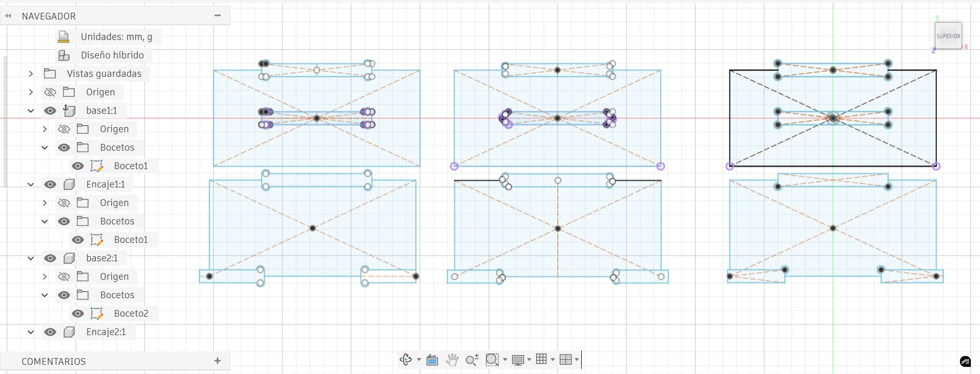Viewport: 980px width, 374px height.
Task: Click the black round icon in bottom-right corner
Action: pos(965,362)
